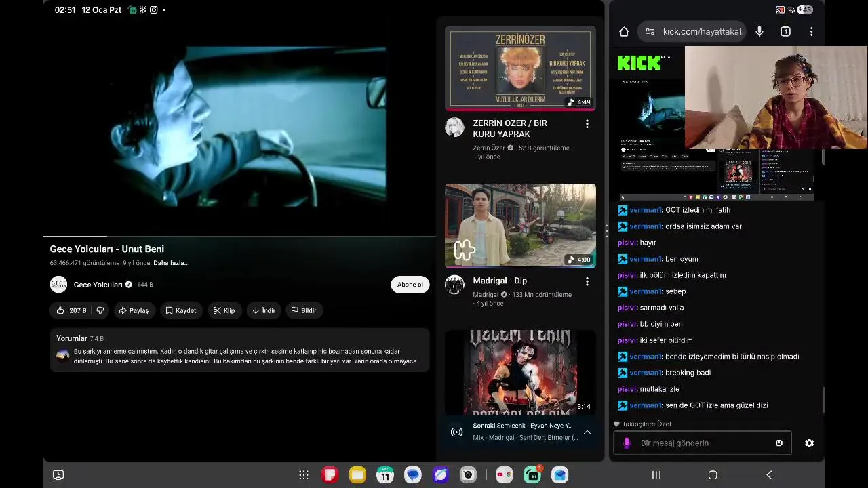This screenshot has width=868, height=488.
Task: Click the streamer webcam overlay
Action: click(x=776, y=98)
